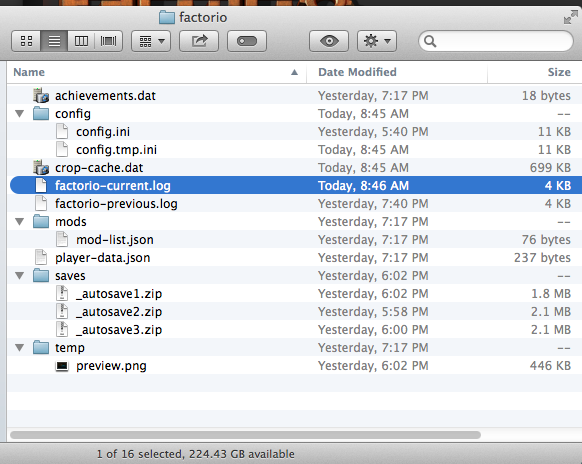The height and width of the screenshot is (464, 582).
Task: Select the config.ini file name
Action: (103, 132)
